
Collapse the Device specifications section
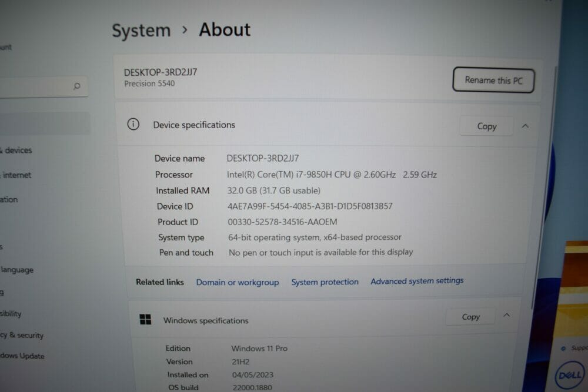[525, 126]
